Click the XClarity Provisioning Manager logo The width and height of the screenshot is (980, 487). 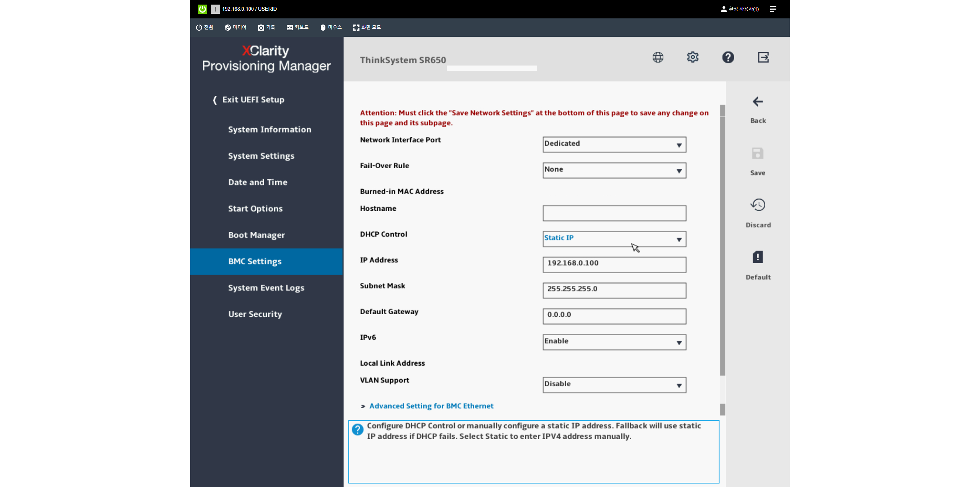(266, 58)
